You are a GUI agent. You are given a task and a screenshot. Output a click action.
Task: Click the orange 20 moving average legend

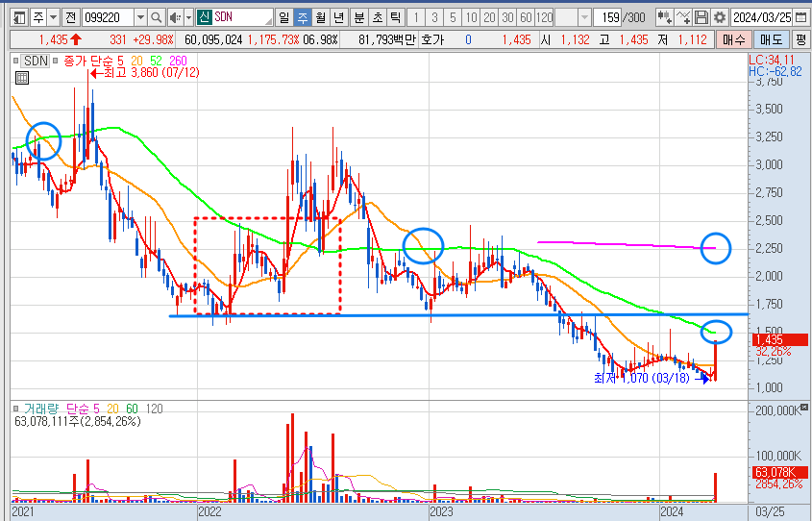coord(137,61)
